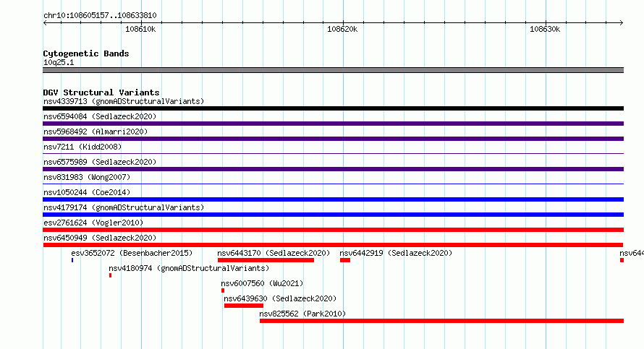Click the blue nsv1050244 variant bar
This screenshot has width=644, height=349.
click(333, 199)
